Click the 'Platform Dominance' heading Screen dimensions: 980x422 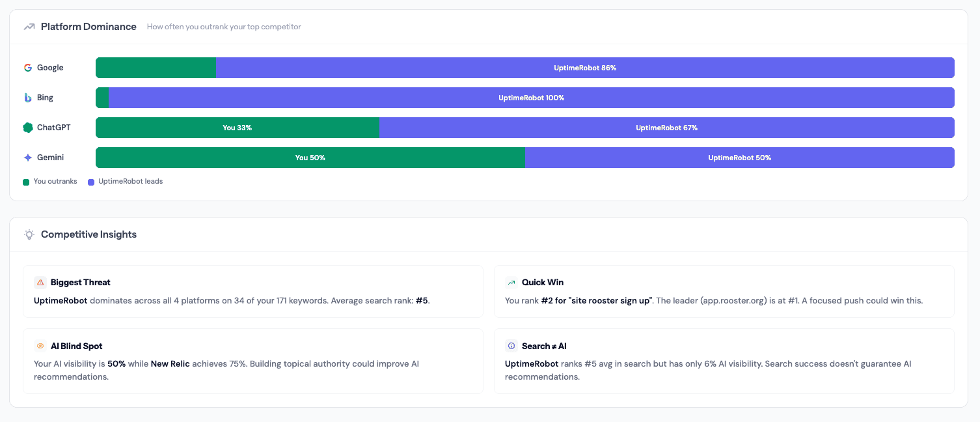[88, 27]
